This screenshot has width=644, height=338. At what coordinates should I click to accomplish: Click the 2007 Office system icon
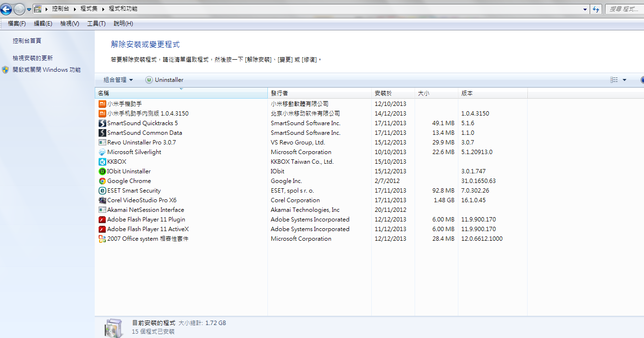tap(102, 239)
